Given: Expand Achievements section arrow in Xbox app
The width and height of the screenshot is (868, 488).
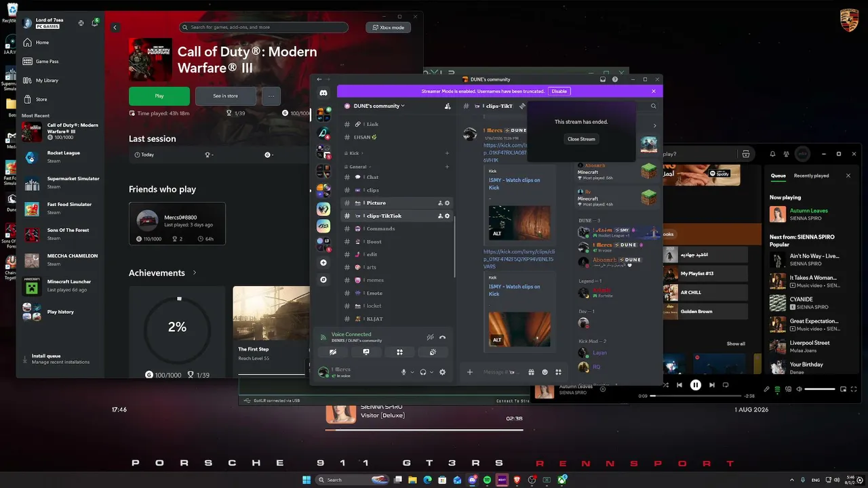Looking at the screenshot, I should (x=195, y=273).
